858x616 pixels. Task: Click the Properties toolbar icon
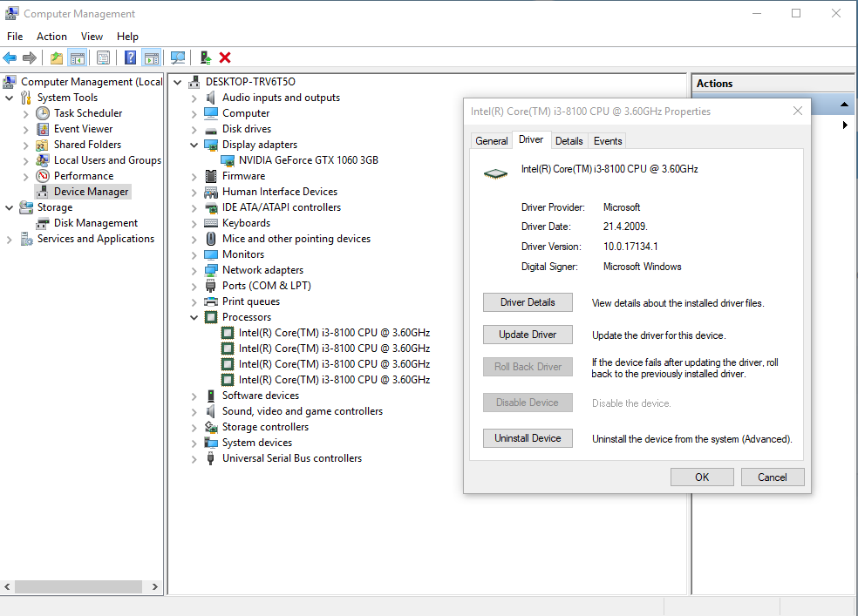click(x=103, y=58)
